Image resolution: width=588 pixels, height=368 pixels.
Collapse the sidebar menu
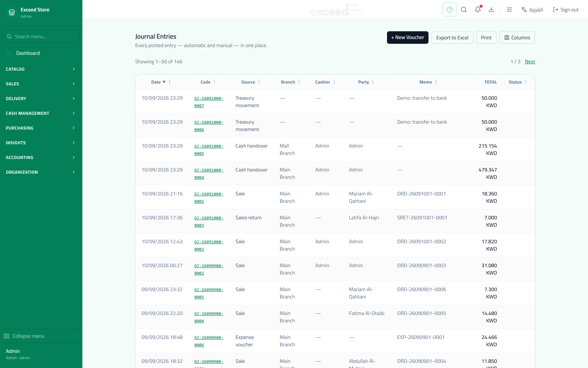coord(41,336)
